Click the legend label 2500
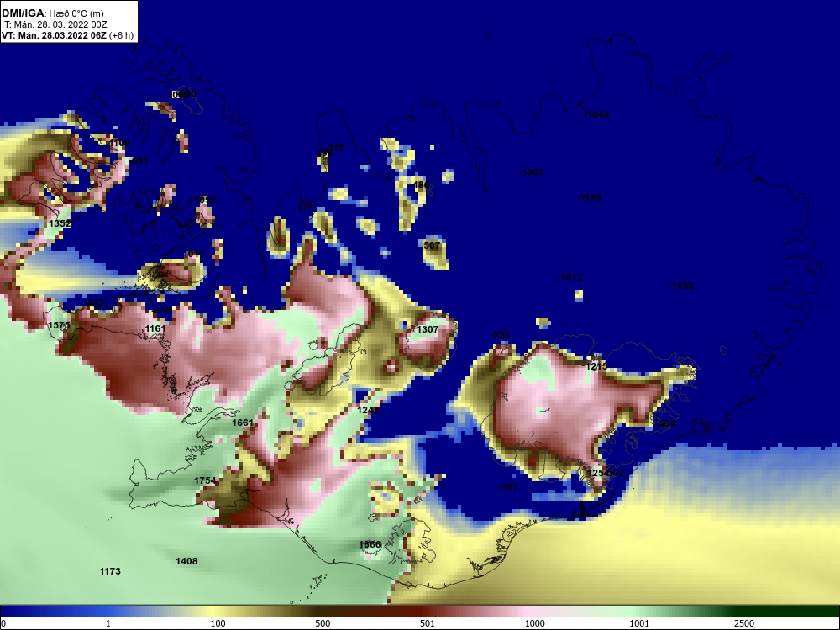This screenshot has width=840, height=630. point(744,623)
